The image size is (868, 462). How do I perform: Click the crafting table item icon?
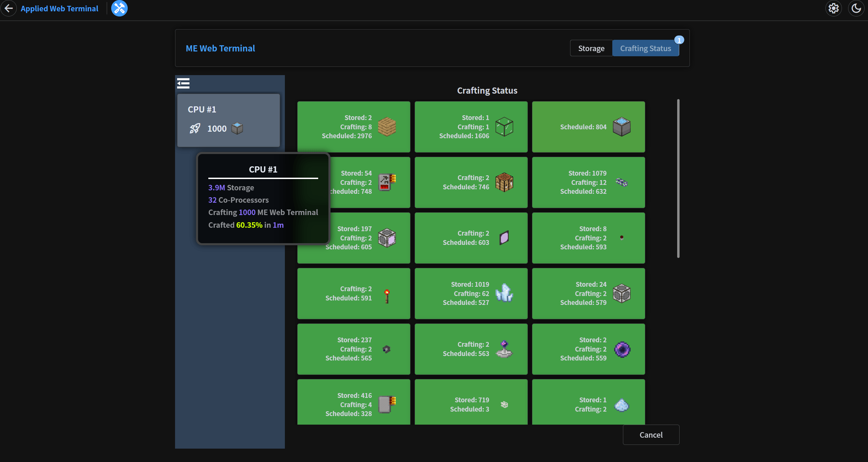coord(504,182)
